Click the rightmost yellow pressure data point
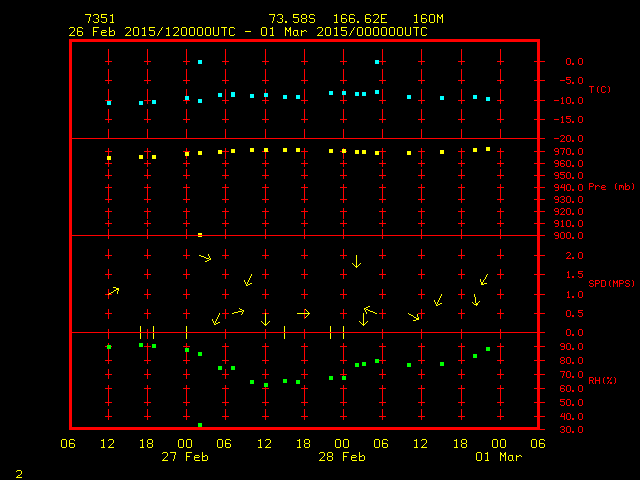The width and height of the screenshot is (640, 480). tap(488, 149)
